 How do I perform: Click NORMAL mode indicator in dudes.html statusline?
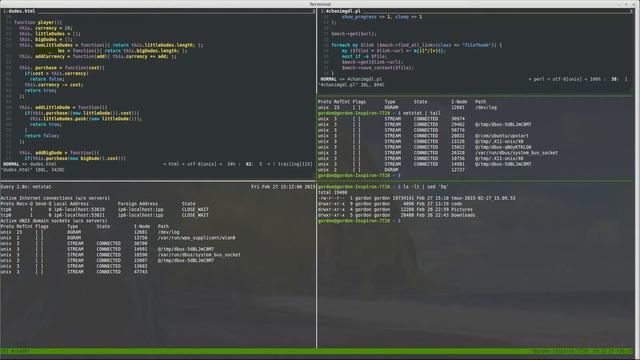pyautogui.click(x=11, y=164)
